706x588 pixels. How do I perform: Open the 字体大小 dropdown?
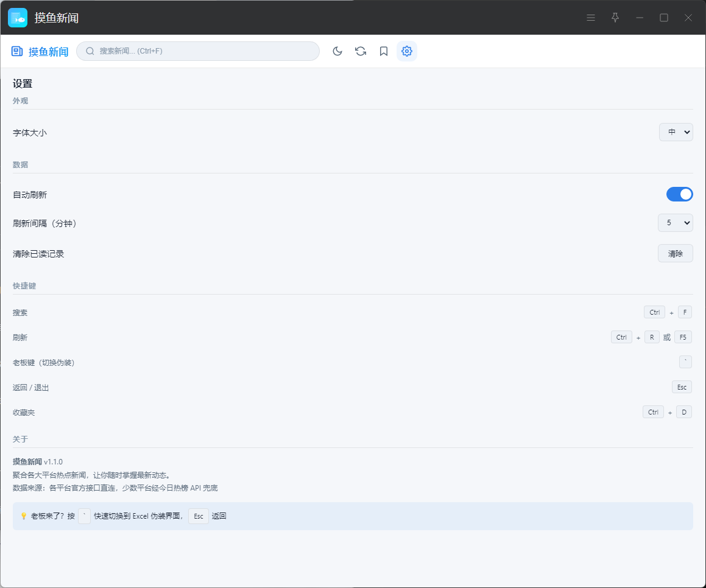[676, 132]
